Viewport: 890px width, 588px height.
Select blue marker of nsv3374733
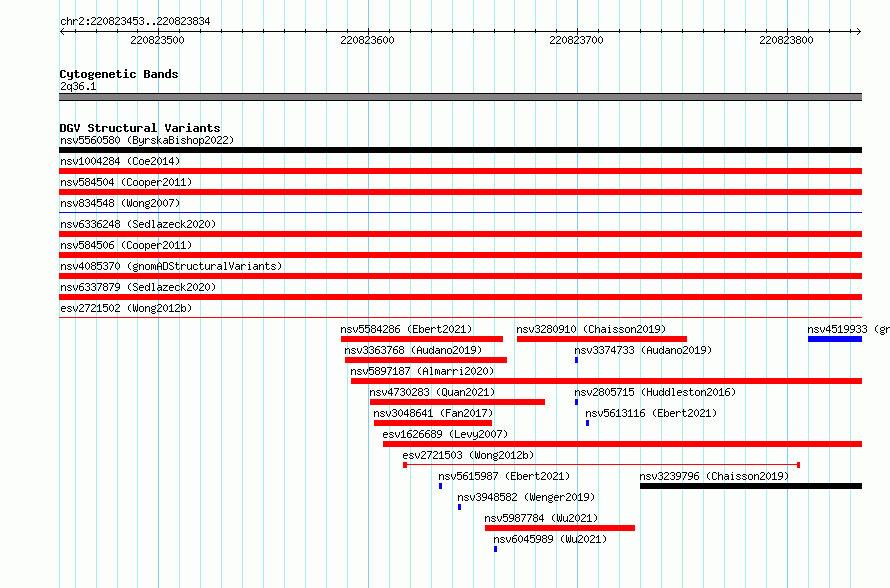[x=577, y=360]
